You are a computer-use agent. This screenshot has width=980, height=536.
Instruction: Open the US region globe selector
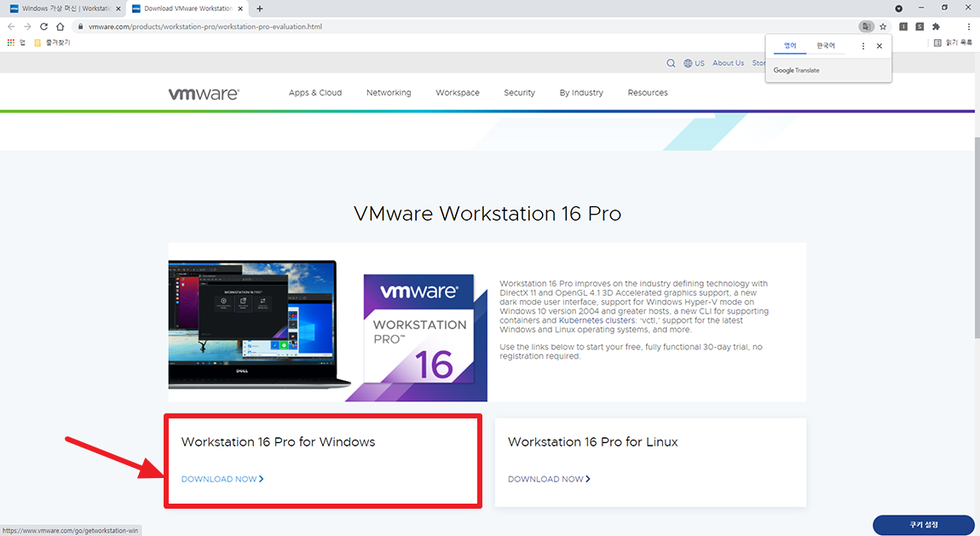pos(694,63)
